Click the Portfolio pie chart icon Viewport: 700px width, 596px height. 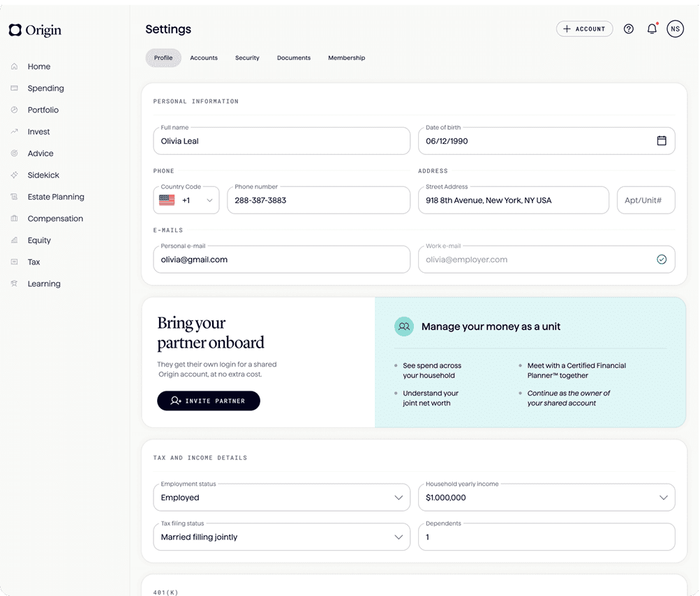pyautogui.click(x=14, y=110)
